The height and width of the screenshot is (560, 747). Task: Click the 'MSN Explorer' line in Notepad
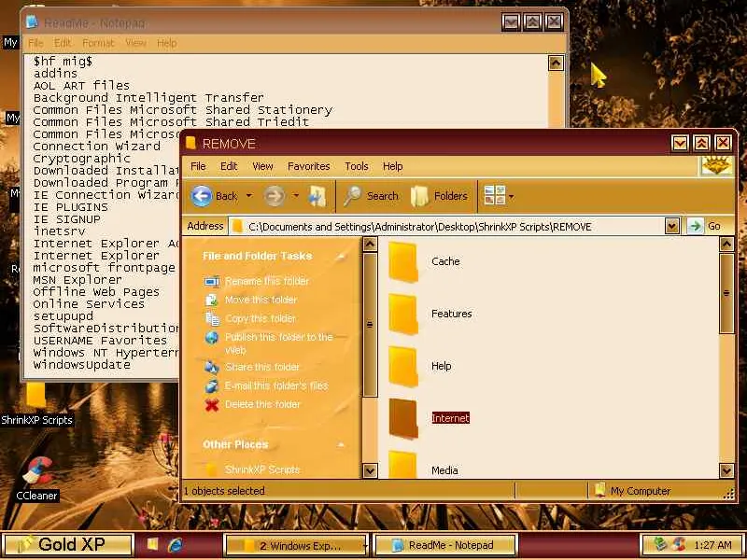[x=78, y=279]
